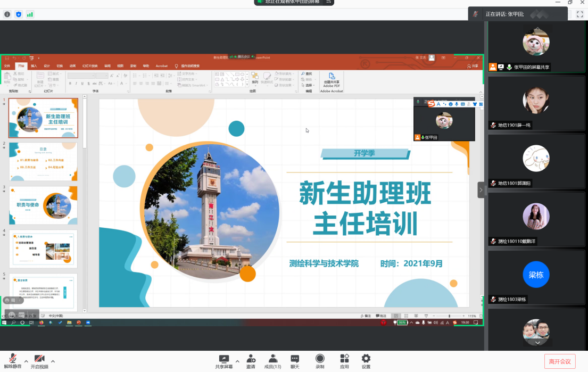The width and height of the screenshot is (588, 372).
Task: Check the network signal strength icon
Action: click(30, 14)
